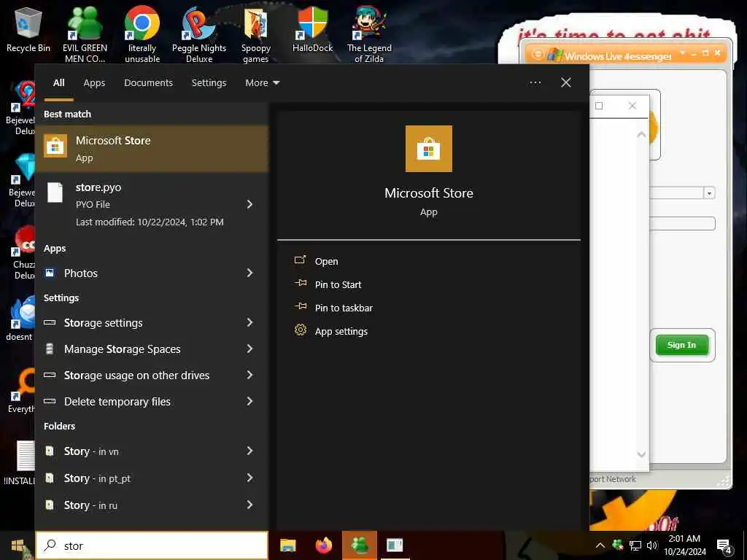Open Delete temporary files setting
Screen dimensions: 747x560
[x=152, y=402]
